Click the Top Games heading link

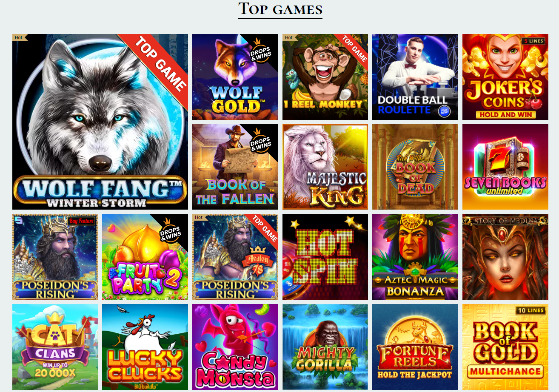pyautogui.click(x=280, y=9)
